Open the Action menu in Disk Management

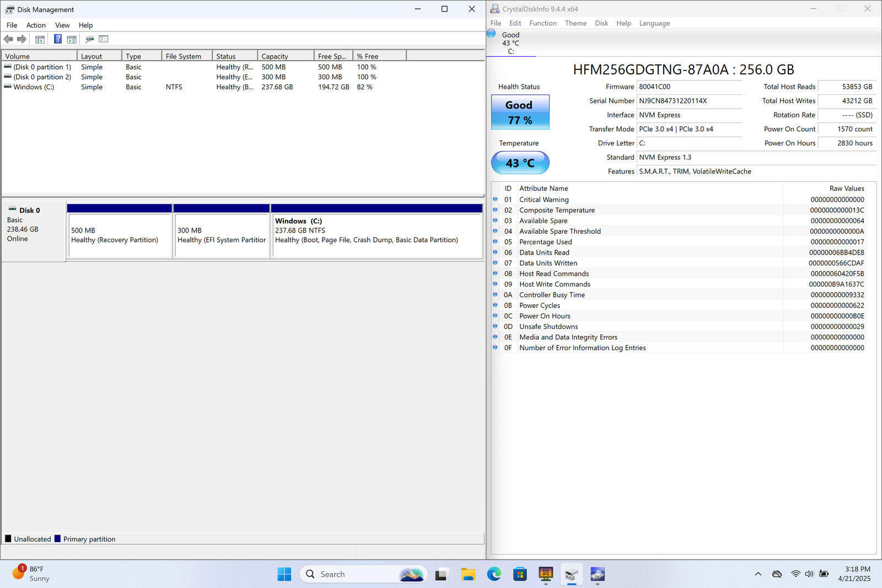pos(36,25)
